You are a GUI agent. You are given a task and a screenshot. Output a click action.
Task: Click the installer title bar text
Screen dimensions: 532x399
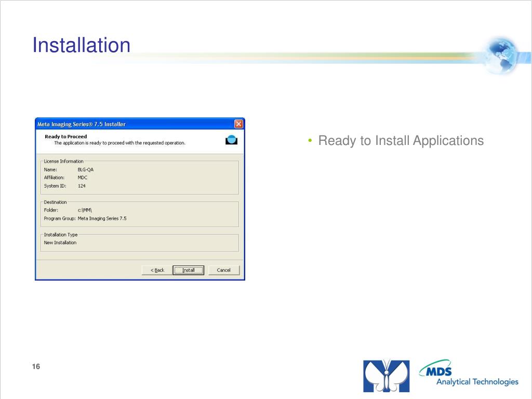82,124
